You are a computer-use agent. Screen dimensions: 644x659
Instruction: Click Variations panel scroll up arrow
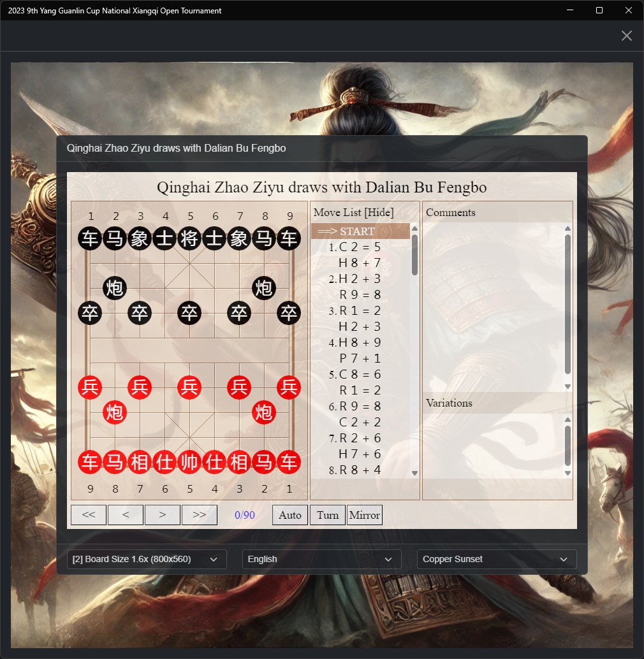pos(568,419)
